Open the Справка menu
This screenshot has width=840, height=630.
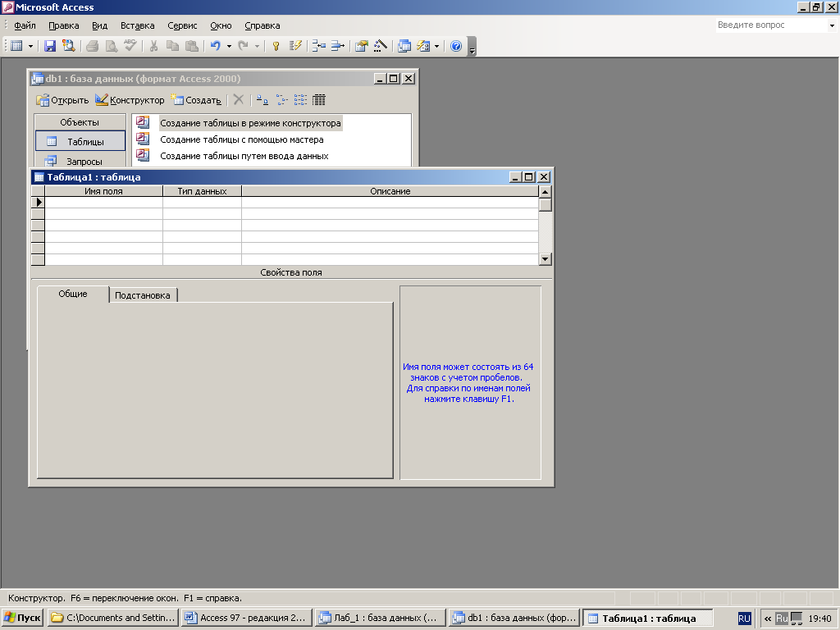click(262, 25)
